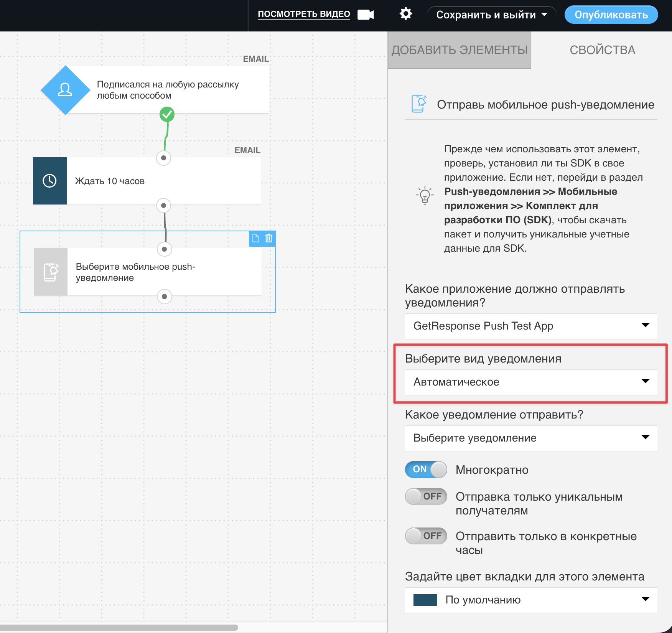Viewport: 672px width, 633px height.
Task: Turn off the Многократно toggle
Action: [x=426, y=470]
